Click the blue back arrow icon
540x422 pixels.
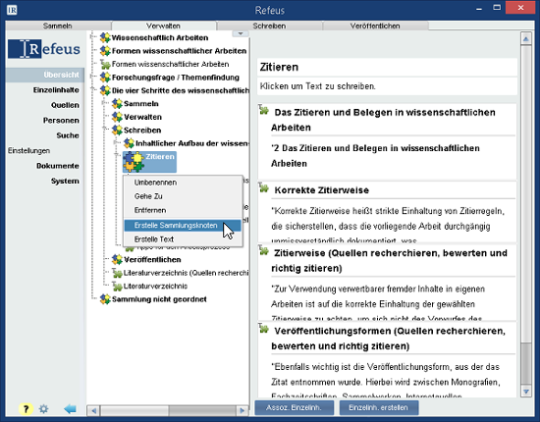(70, 409)
